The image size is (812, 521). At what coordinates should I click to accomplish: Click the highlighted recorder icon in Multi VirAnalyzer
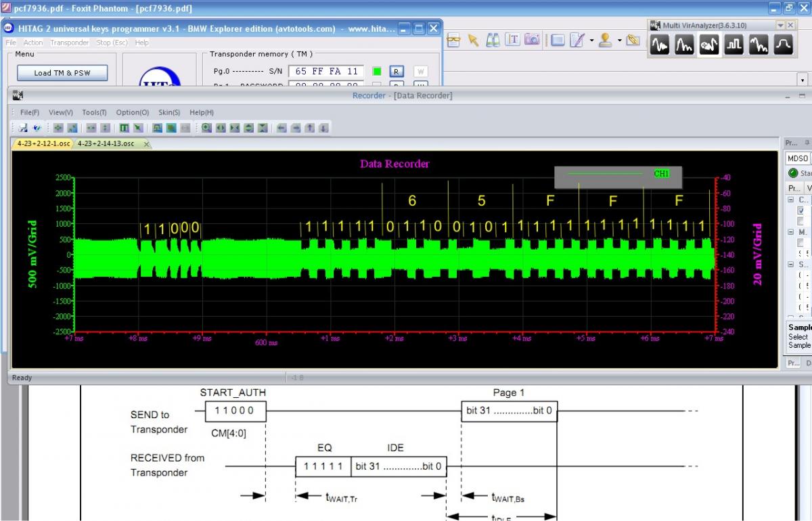pos(708,45)
